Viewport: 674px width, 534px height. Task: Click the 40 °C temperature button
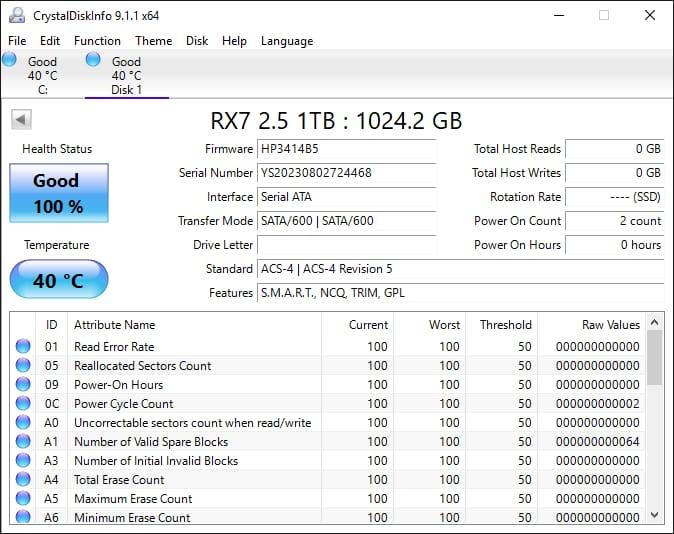[58, 280]
